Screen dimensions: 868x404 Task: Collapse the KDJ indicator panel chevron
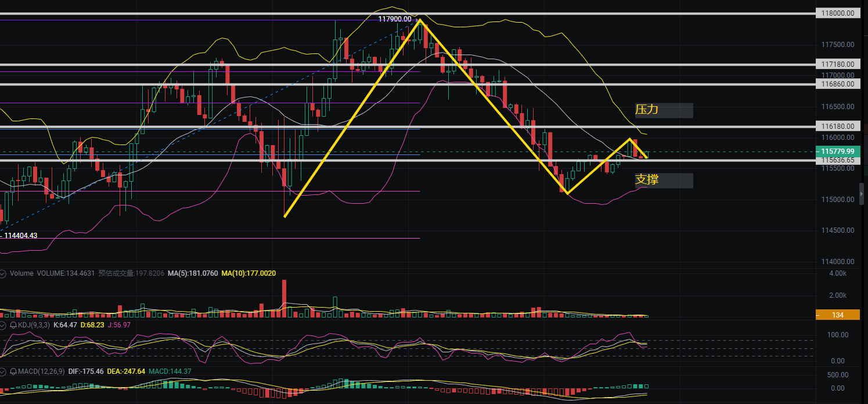pos(3,325)
